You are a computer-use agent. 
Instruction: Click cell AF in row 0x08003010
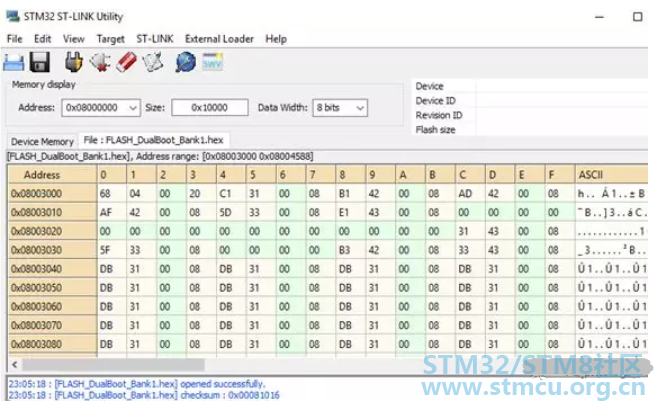(x=112, y=212)
